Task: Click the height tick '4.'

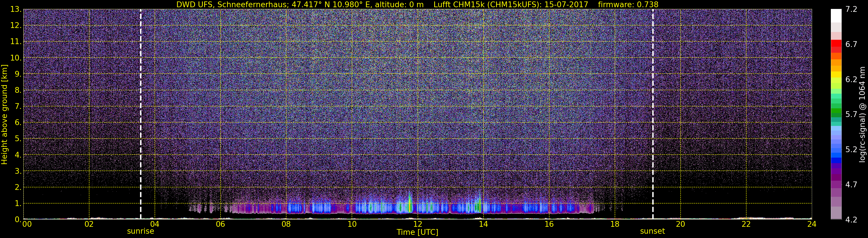Action: pos(18,155)
